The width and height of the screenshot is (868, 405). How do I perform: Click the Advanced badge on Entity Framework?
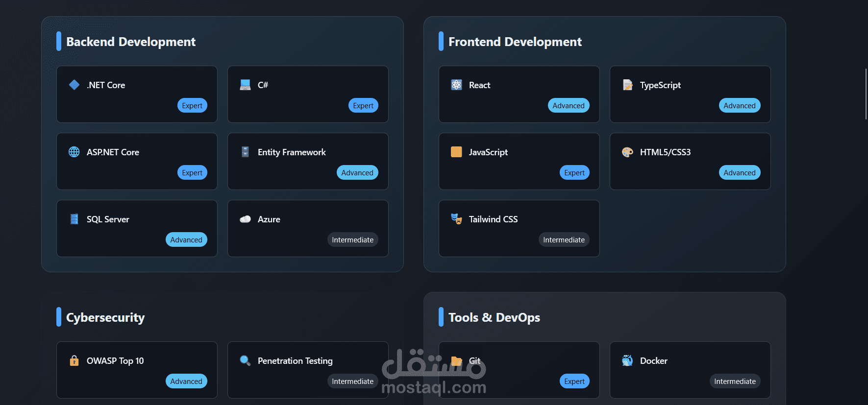[x=357, y=172]
